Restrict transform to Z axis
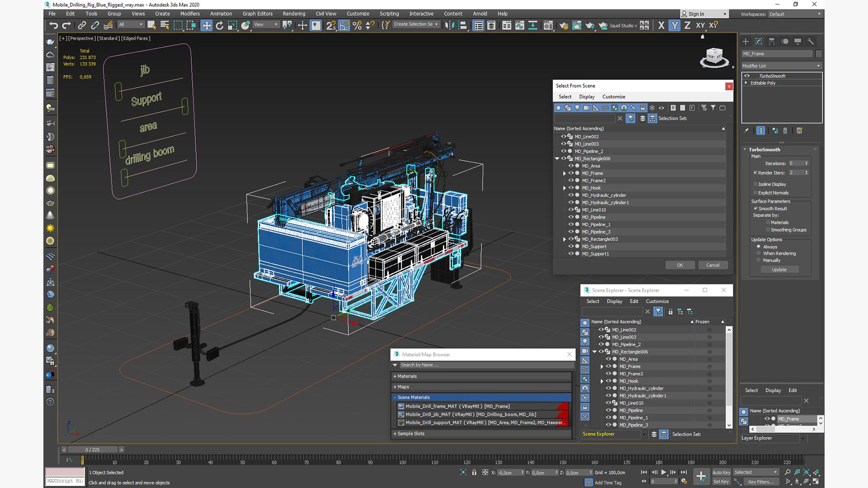868x488 pixels. click(x=687, y=26)
